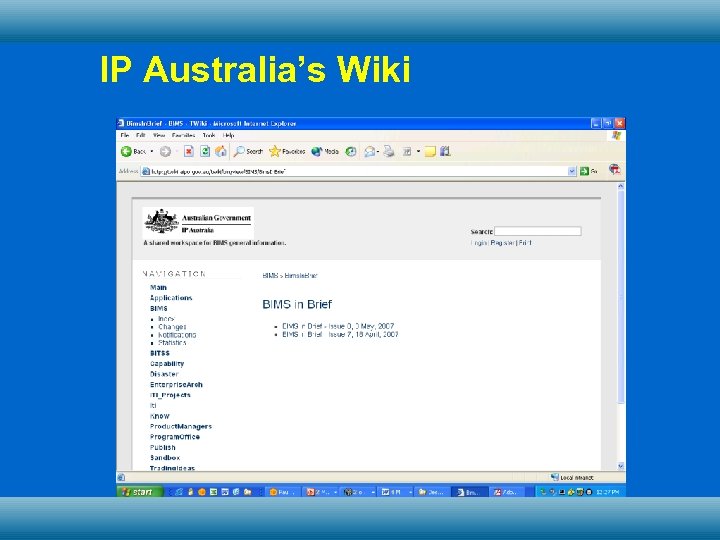Screen dimensions: 720x540
Task: Open the Index sub-link under BIMS
Action: coord(166,319)
